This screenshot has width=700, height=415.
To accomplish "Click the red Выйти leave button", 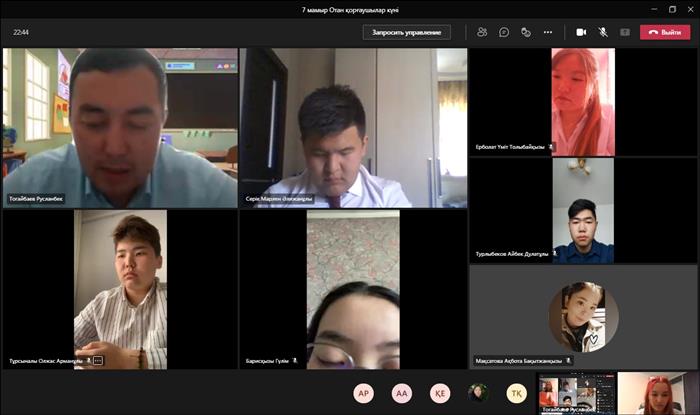I will 665,32.
